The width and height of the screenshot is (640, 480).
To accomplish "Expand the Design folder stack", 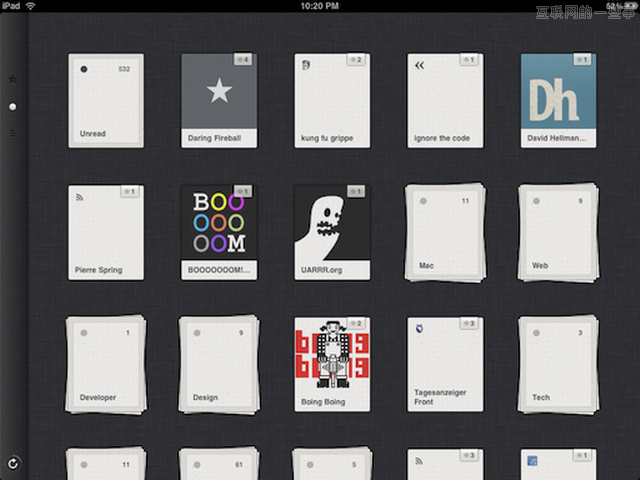I will tap(219, 364).
